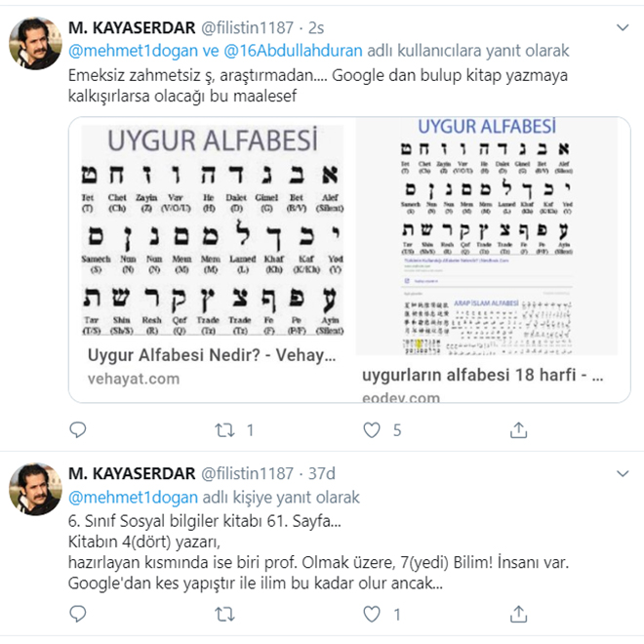
Task: Like the second tweet with 1 like
Action: click(x=372, y=614)
